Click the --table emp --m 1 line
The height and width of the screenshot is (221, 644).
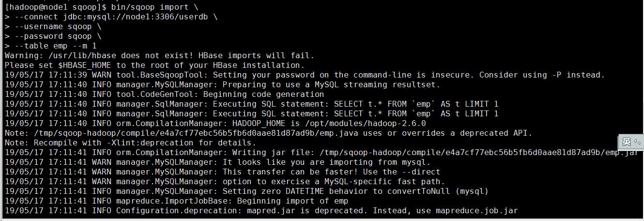coord(51,46)
